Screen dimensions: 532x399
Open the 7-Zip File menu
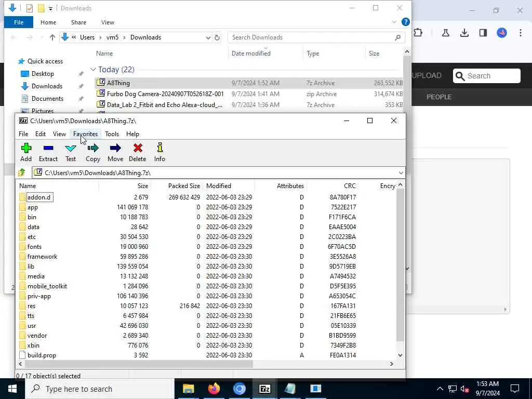pyautogui.click(x=23, y=134)
